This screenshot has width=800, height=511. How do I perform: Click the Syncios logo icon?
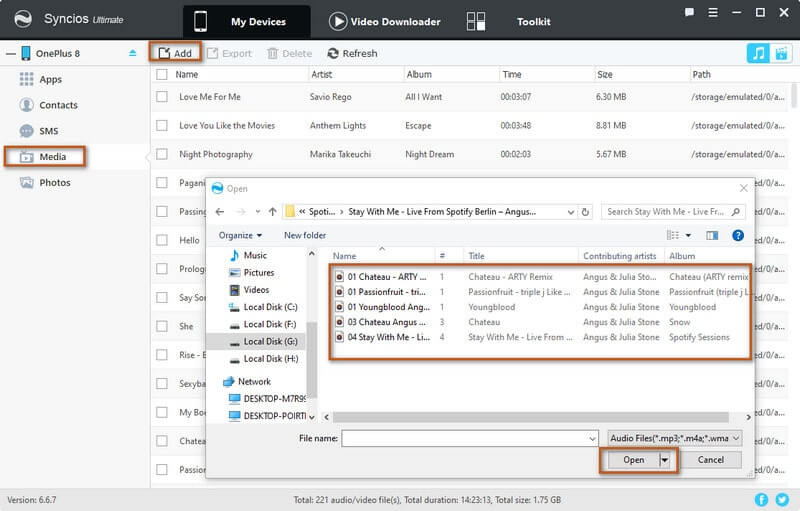[23, 19]
